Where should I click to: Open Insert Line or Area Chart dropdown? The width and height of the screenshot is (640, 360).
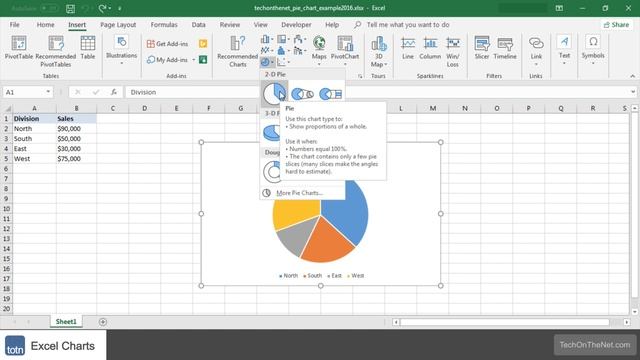point(267,51)
